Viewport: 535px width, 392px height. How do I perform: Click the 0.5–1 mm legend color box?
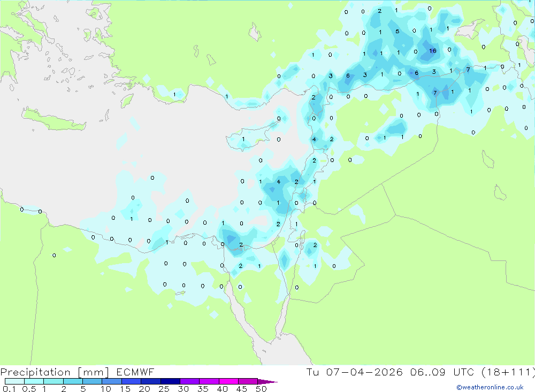pyautogui.click(x=34, y=381)
